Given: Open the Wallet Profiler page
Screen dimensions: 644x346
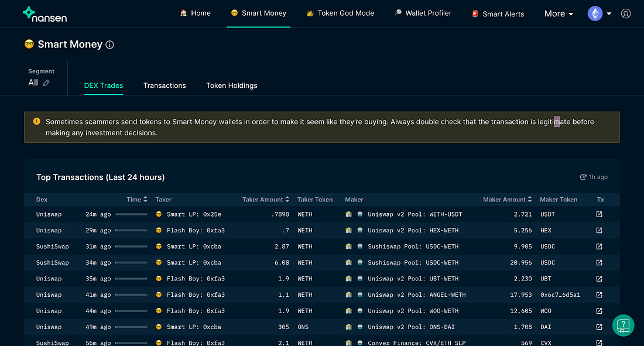Looking at the screenshot, I should pyautogui.click(x=423, y=13).
